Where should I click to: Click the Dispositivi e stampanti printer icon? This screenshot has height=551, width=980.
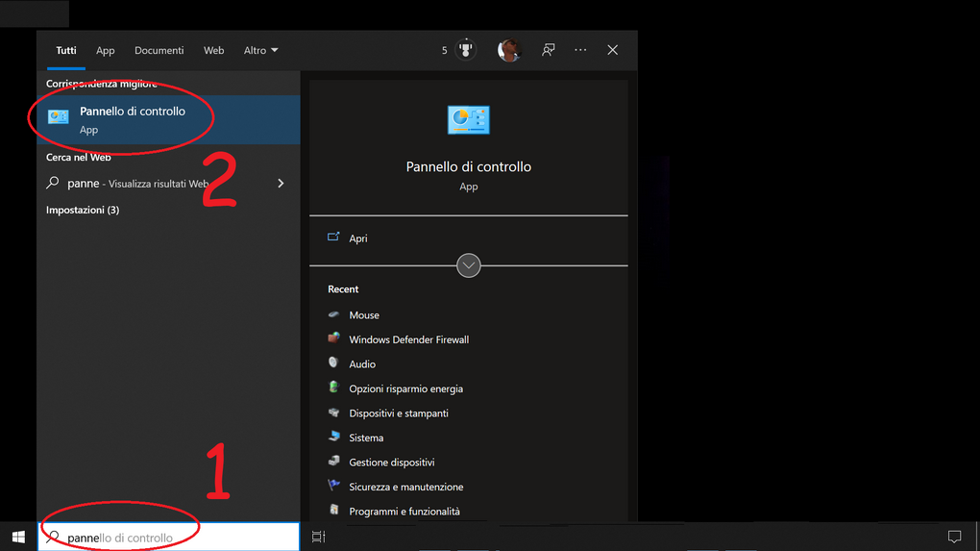click(333, 413)
